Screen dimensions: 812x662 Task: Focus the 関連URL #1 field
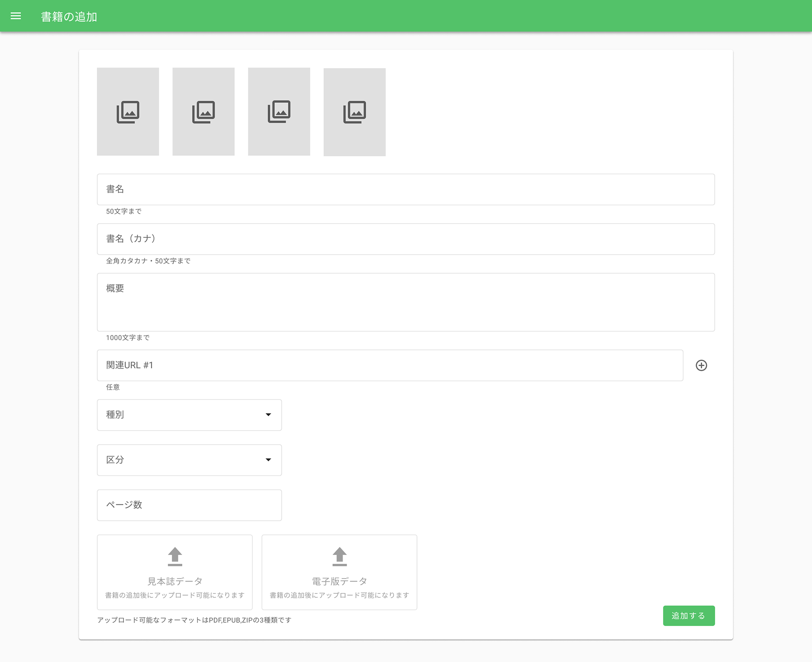[389, 365]
